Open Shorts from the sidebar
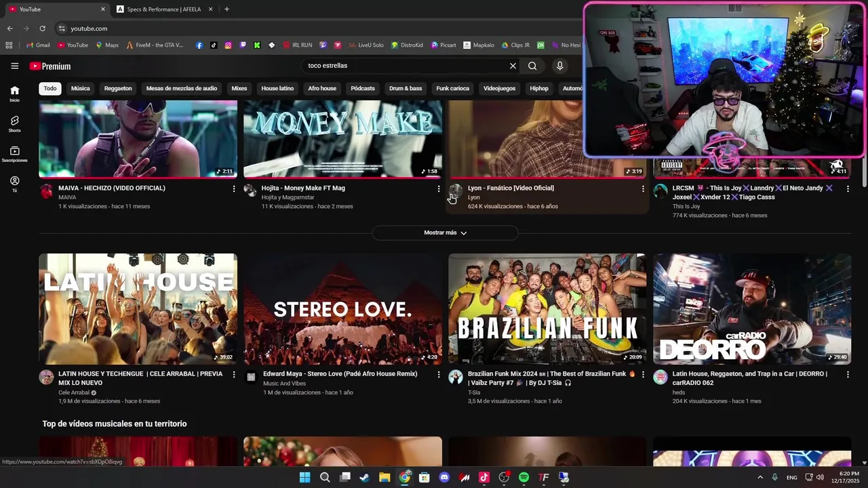This screenshot has width=868, height=488. point(14,124)
